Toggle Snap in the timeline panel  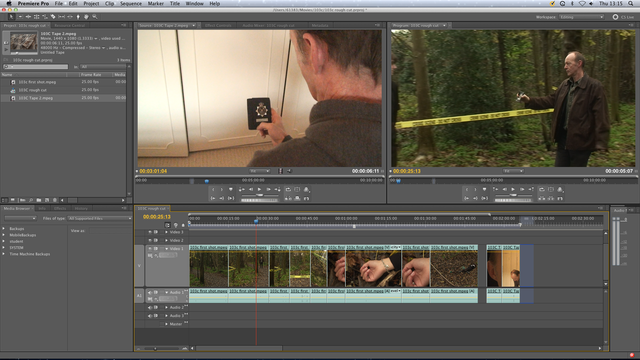click(x=167, y=225)
